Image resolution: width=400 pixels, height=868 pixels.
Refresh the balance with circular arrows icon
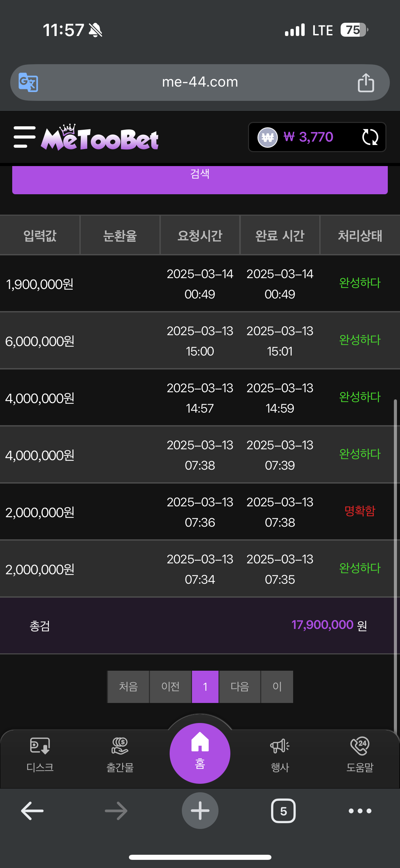point(370,137)
